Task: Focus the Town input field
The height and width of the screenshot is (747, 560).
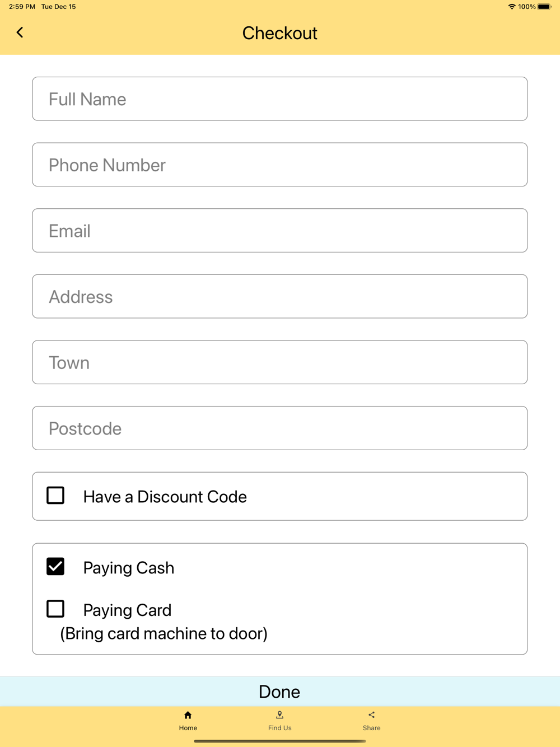Action: [x=280, y=362]
